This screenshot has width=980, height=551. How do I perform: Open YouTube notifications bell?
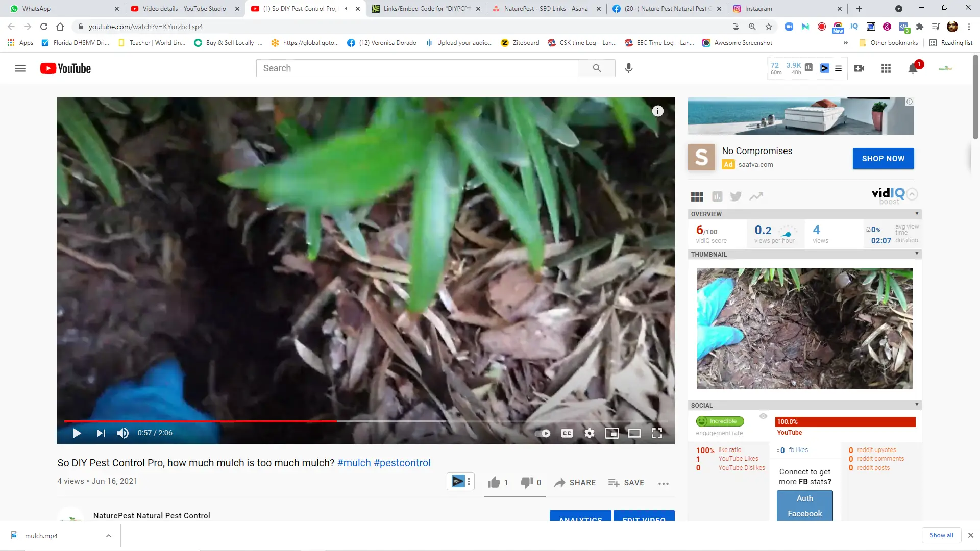913,68
